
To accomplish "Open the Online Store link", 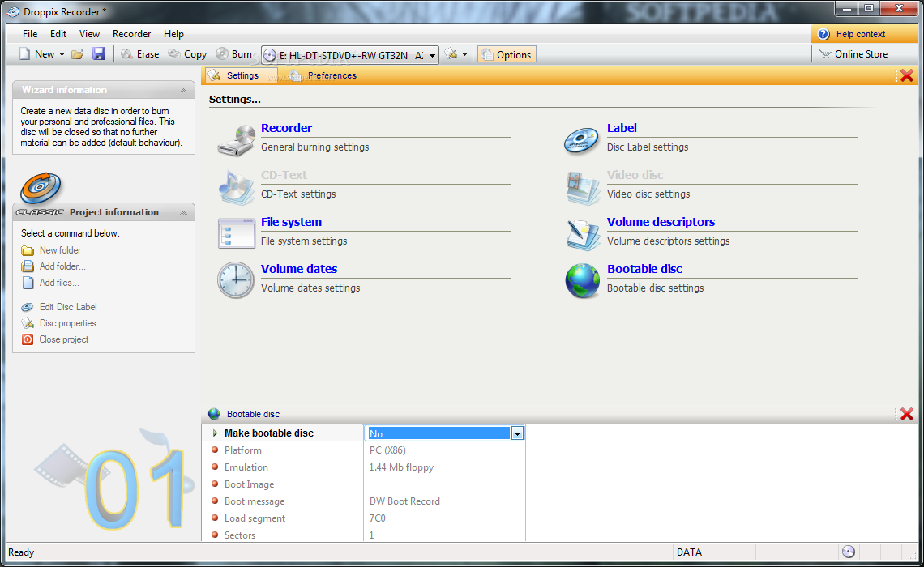I will (853, 54).
